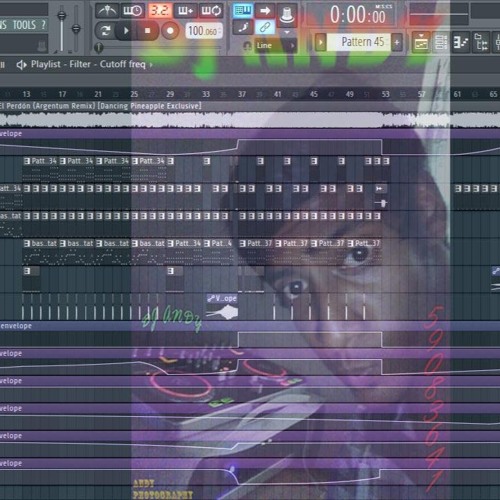500x500 pixels.
Task: Click bar 61 on the timeline ruler
Action: tap(457, 94)
